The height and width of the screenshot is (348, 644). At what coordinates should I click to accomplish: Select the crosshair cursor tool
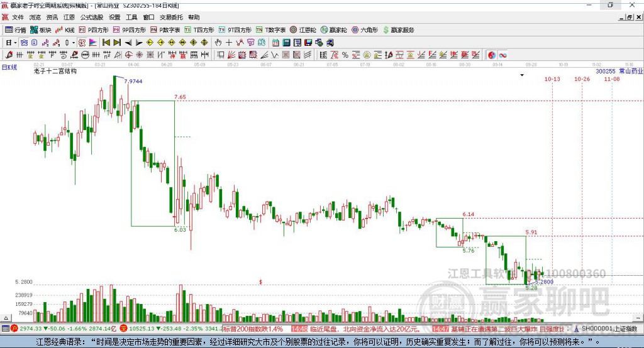[x=229, y=43]
